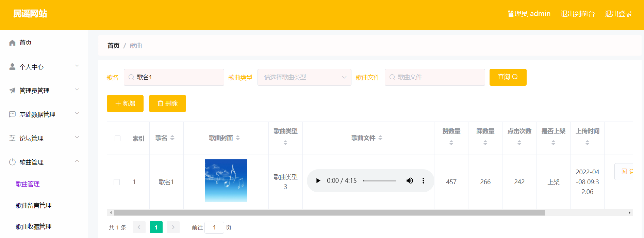The width and height of the screenshot is (644, 238).
Task: Click the 首页 home icon in sidebar
Action: pyautogui.click(x=13, y=43)
